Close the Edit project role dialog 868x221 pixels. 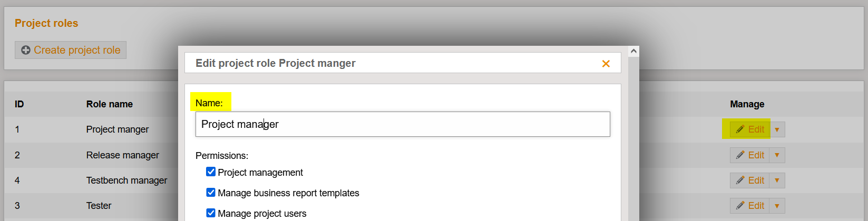[606, 64]
